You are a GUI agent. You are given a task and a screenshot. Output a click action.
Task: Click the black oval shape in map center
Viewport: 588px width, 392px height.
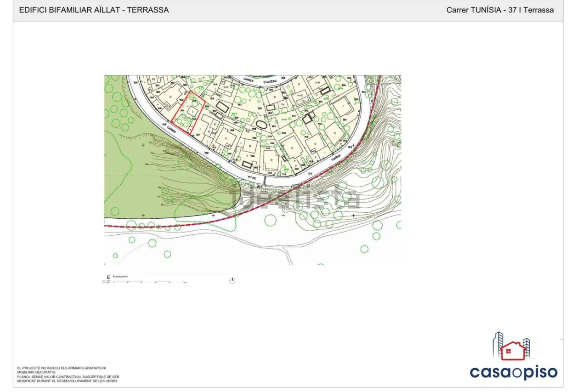coord(261,124)
